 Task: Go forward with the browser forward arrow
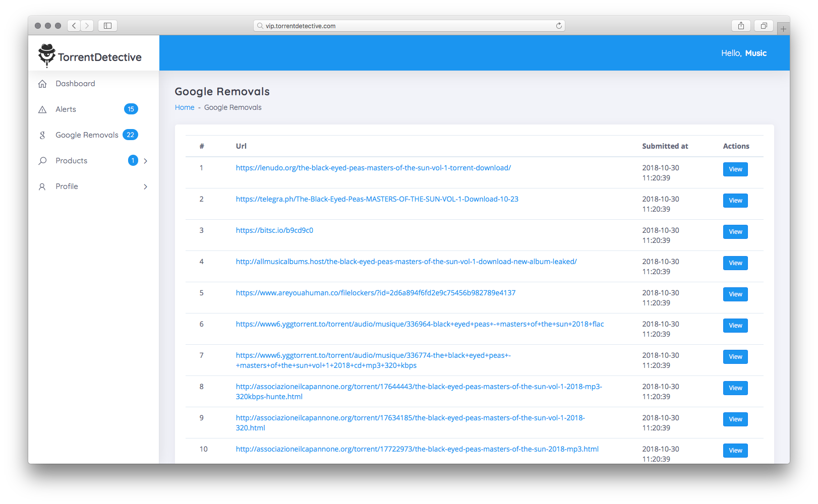point(87,26)
